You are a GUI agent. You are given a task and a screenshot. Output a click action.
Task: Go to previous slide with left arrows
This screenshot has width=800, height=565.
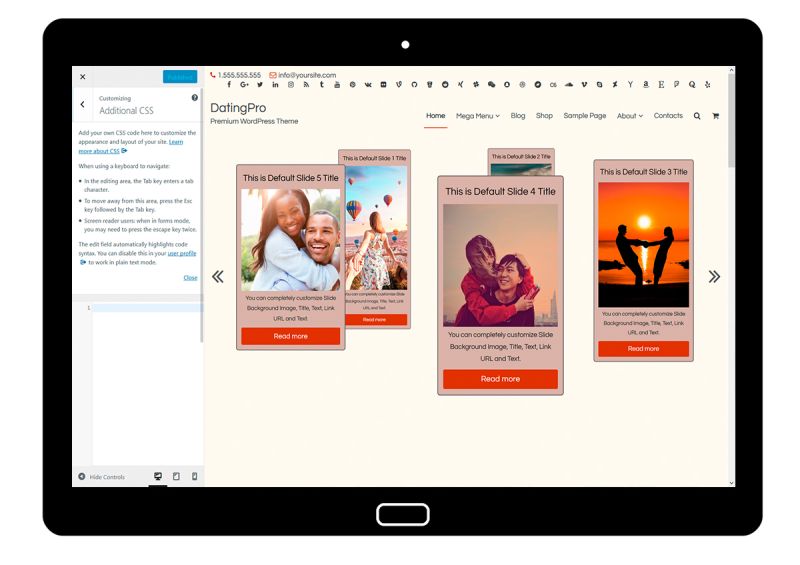218,277
